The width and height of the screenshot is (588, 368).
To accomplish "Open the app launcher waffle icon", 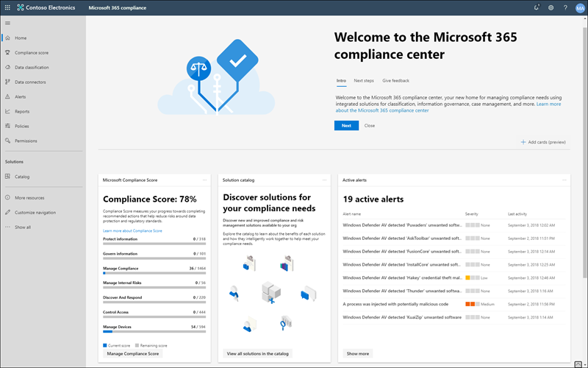I will coord(7,7).
